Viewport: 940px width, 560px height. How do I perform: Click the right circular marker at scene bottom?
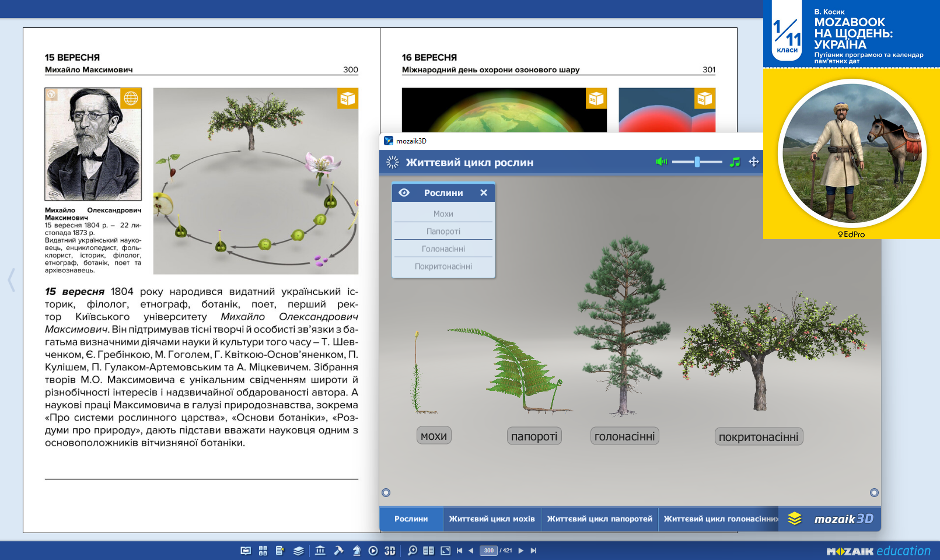click(874, 493)
